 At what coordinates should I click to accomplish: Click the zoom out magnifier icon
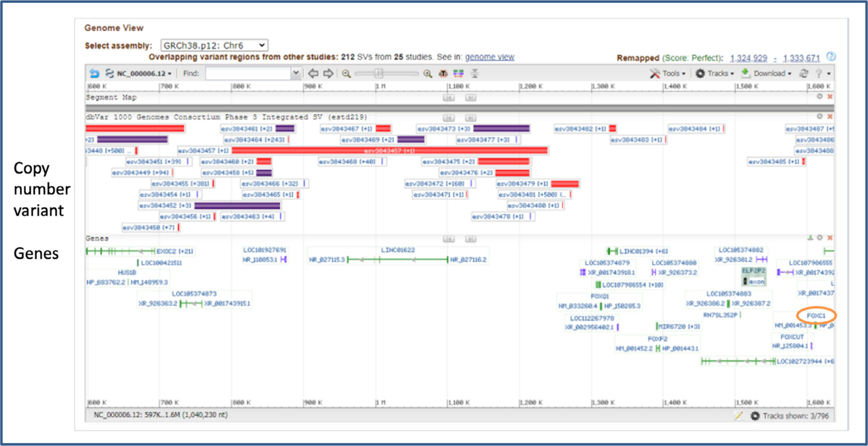[346, 73]
